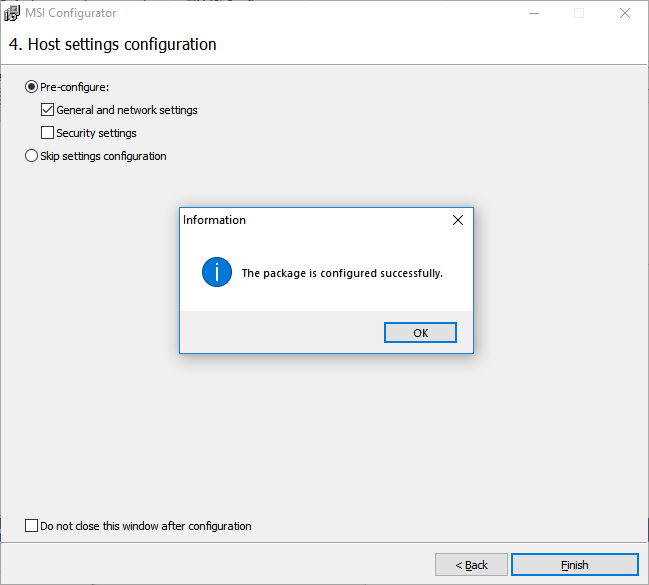Click the greyed-out maximize button
Viewport: 649px width, 585px height.
point(579,13)
